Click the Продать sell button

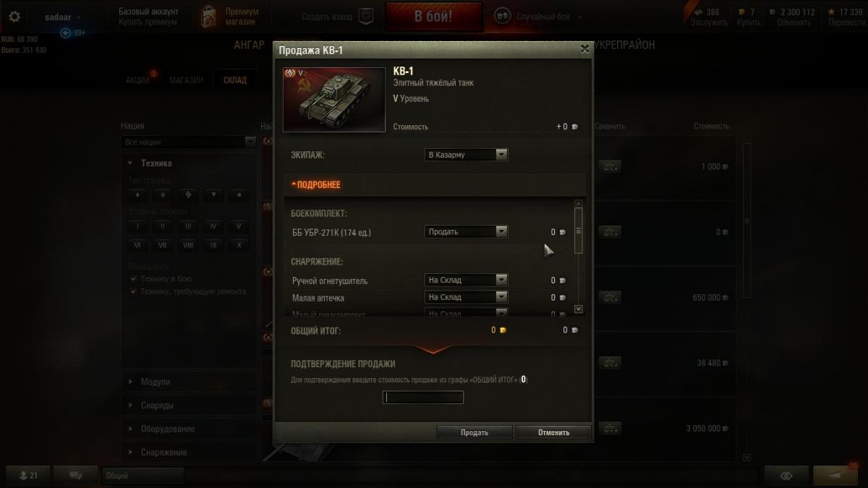475,432
